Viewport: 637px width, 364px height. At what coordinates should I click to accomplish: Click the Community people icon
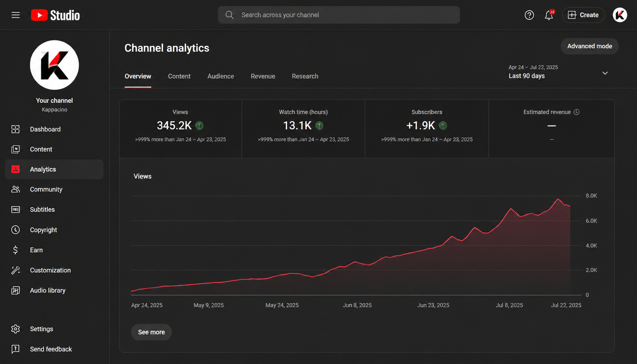coord(16,190)
